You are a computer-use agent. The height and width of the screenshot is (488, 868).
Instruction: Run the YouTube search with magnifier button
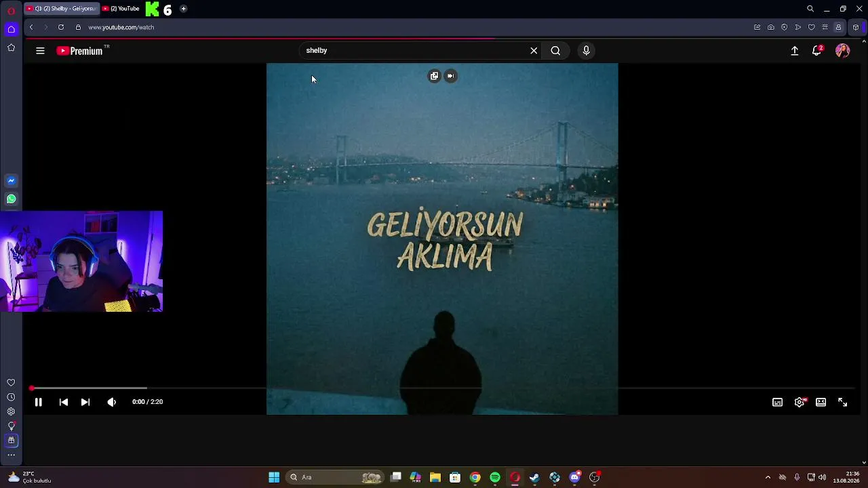coord(555,51)
